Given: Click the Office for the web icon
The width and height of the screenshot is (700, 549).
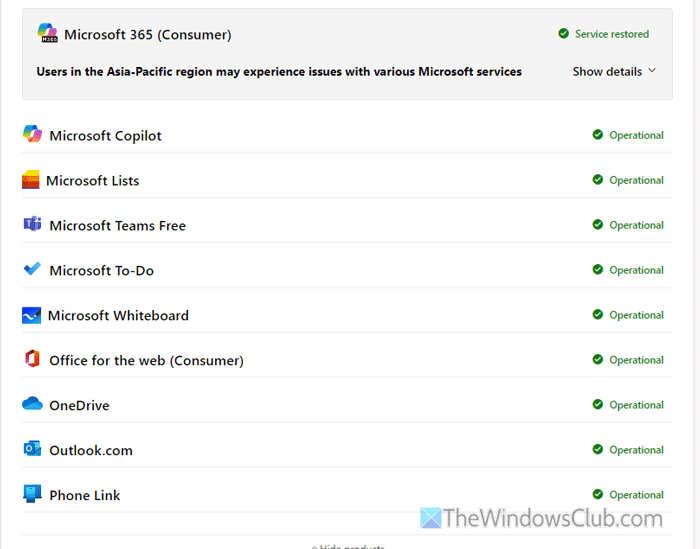Looking at the screenshot, I should pos(32,359).
